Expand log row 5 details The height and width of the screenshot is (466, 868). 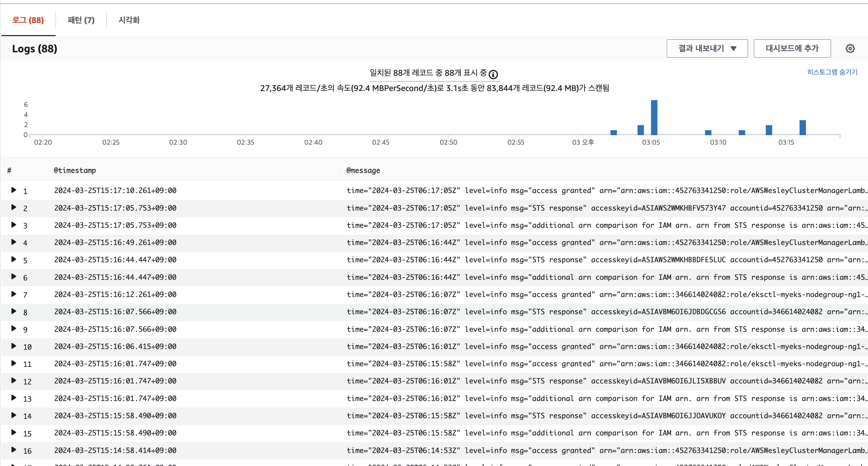point(13,259)
